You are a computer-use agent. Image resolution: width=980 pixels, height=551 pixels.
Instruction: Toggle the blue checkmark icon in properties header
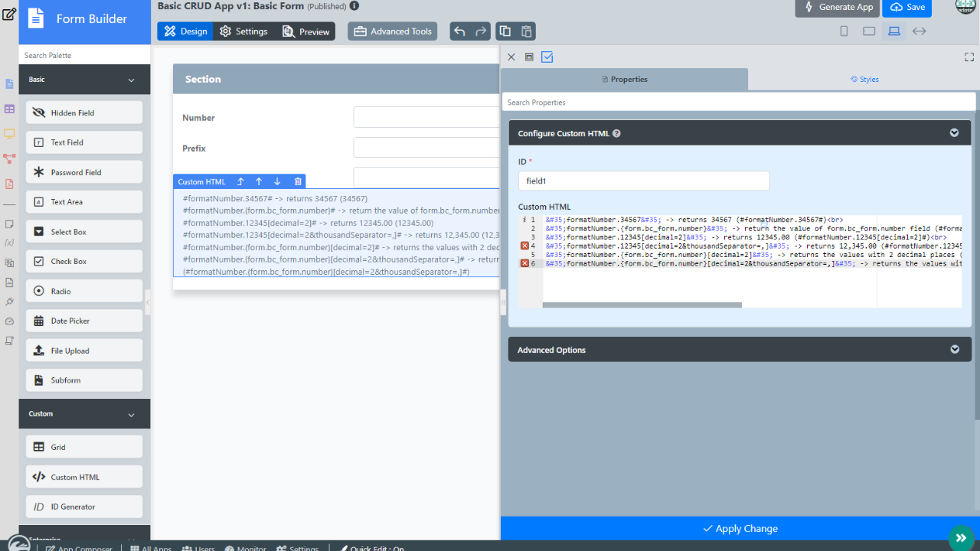pyautogui.click(x=547, y=57)
